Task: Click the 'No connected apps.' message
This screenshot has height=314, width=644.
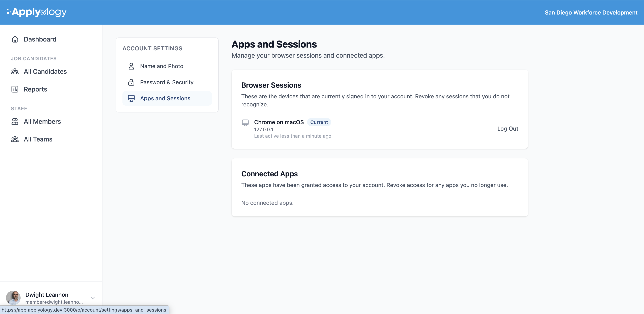Action: (267, 203)
